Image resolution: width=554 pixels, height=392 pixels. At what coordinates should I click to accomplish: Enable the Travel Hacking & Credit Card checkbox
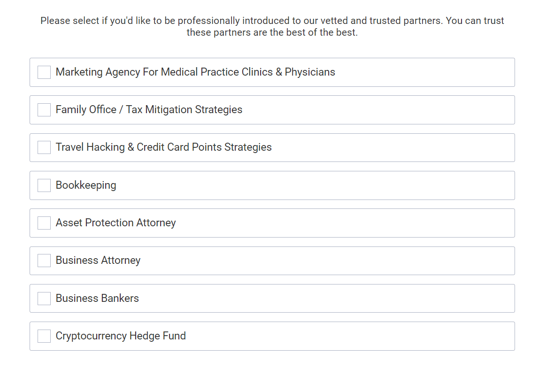click(44, 147)
